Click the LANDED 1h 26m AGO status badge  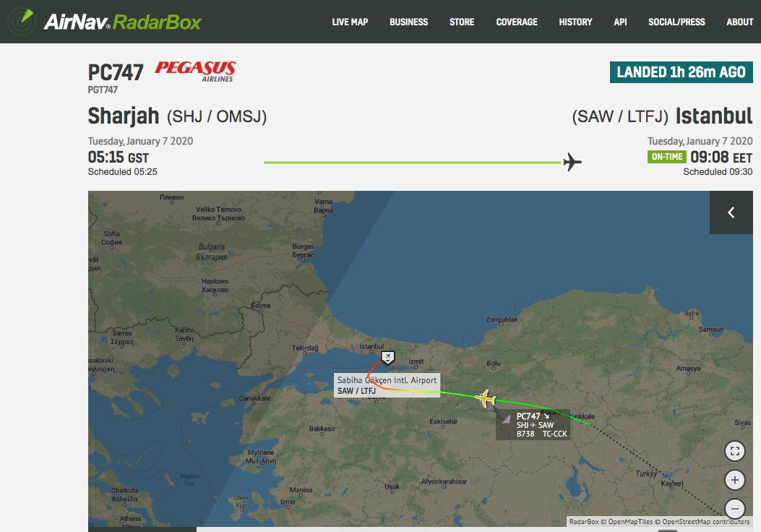681,72
